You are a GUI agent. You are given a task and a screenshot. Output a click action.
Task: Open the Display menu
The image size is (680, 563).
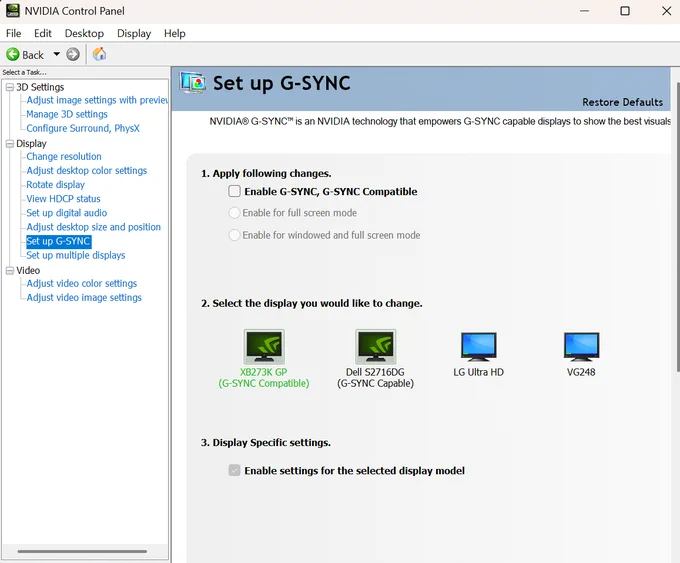(x=134, y=33)
